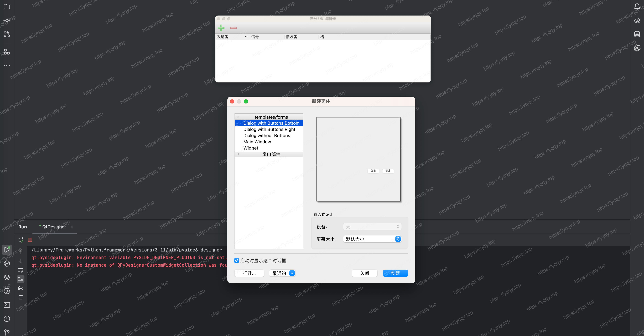Open the 最近的 dropdown arrow
Viewport: 644px width, 336px height.
pyautogui.click(x=292, y=273)
